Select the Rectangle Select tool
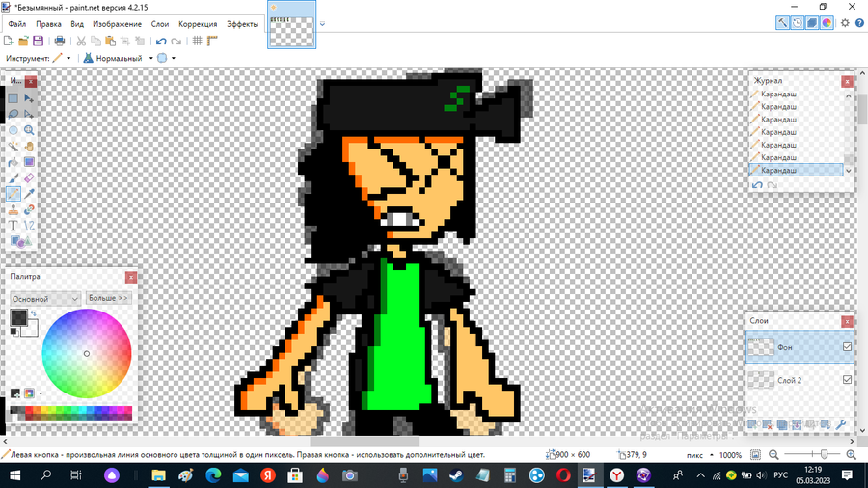This screenshot has width=868, height=488. click(x=14, y=98)
